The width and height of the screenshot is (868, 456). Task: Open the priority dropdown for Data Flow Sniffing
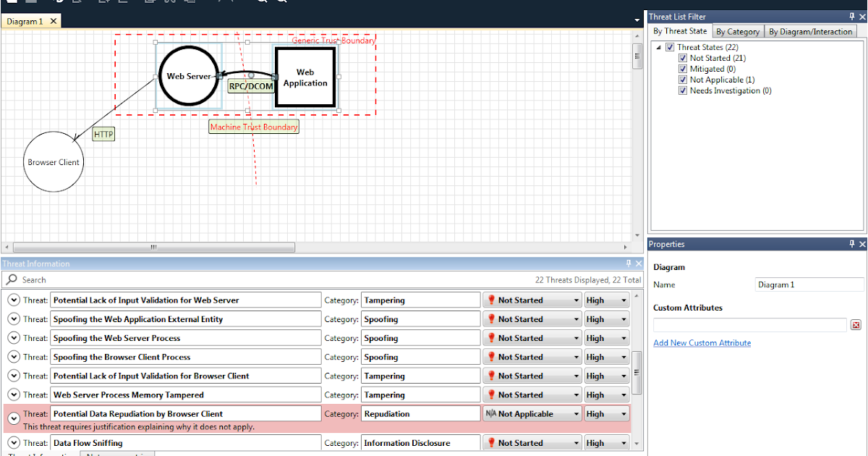point(623,442)
